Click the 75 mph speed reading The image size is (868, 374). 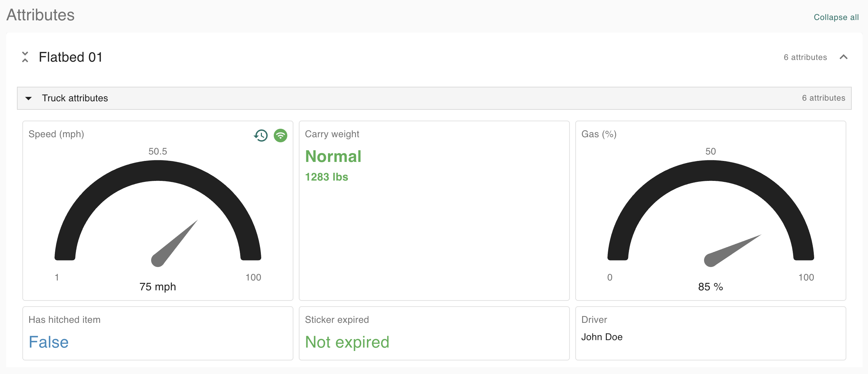pos(158,287)
